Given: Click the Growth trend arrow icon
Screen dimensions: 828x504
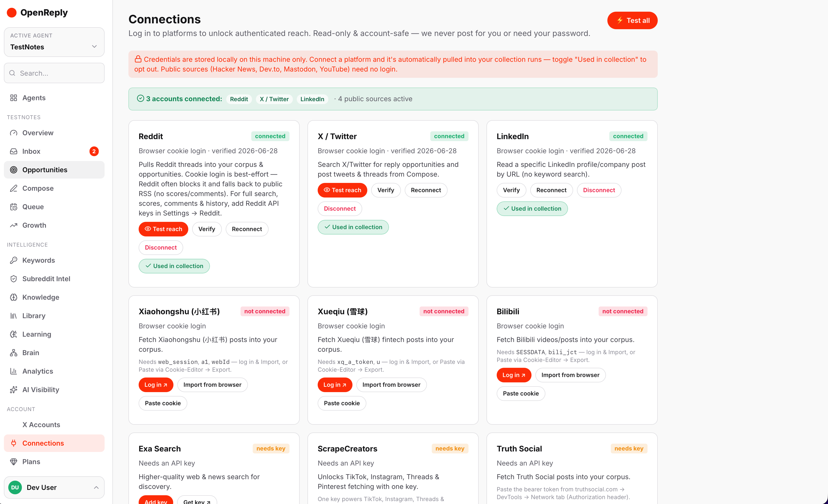Looking at the screenshot, I should point(13,225).
